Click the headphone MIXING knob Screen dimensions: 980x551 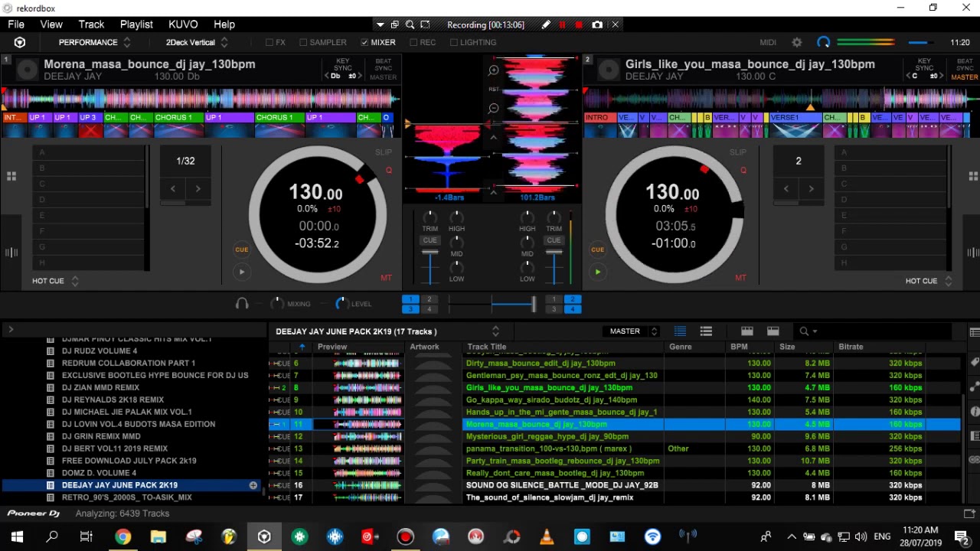[277, 304]
